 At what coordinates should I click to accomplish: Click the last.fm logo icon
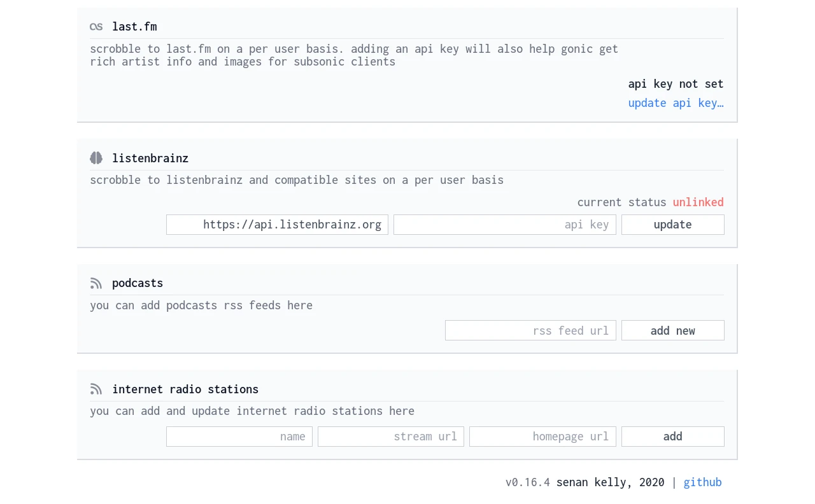tap(96, 27)
